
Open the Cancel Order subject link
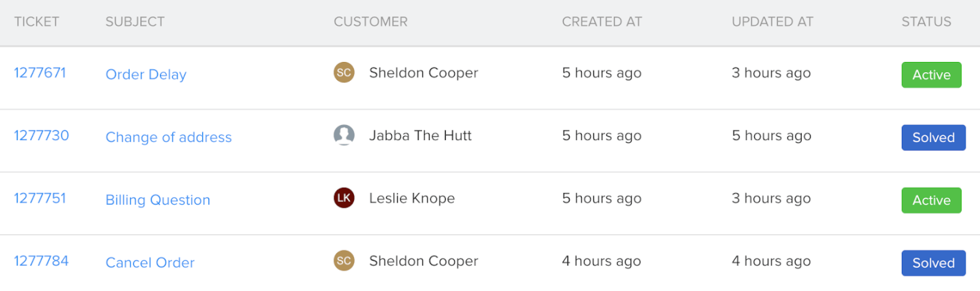coord(150,262)
